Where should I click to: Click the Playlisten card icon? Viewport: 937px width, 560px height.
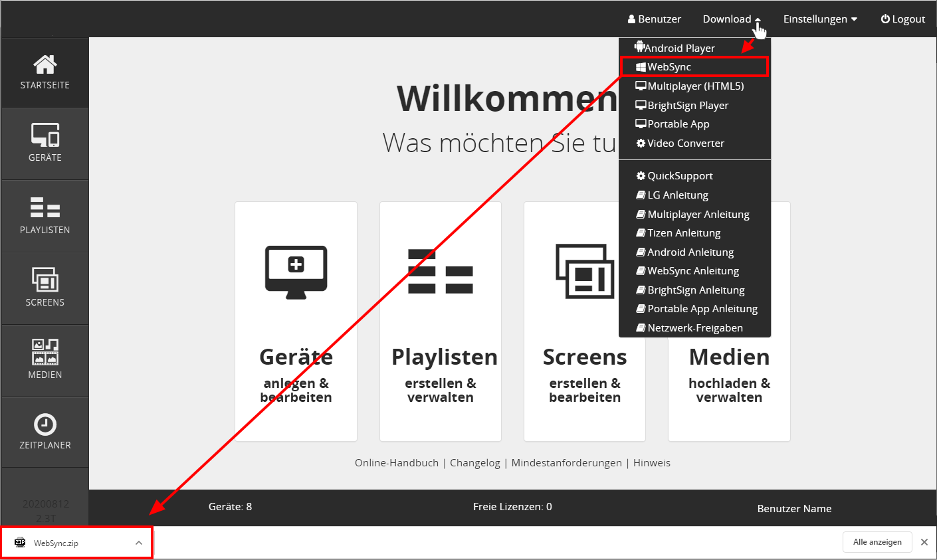tap(440, 271)
